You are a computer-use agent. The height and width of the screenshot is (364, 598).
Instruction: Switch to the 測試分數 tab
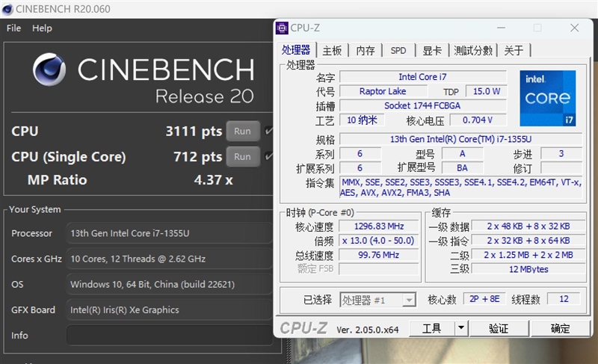coord(473,50)
